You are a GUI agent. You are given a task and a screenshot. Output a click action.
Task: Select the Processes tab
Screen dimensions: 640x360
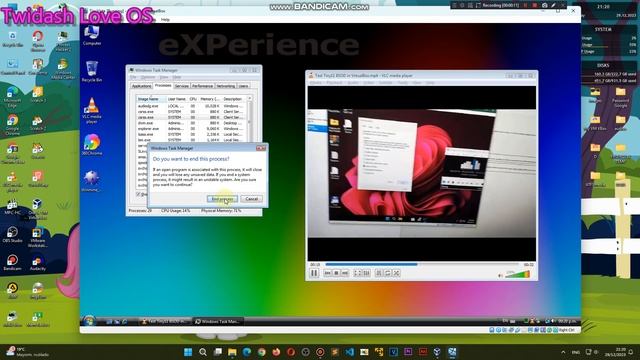click(163, 86)
